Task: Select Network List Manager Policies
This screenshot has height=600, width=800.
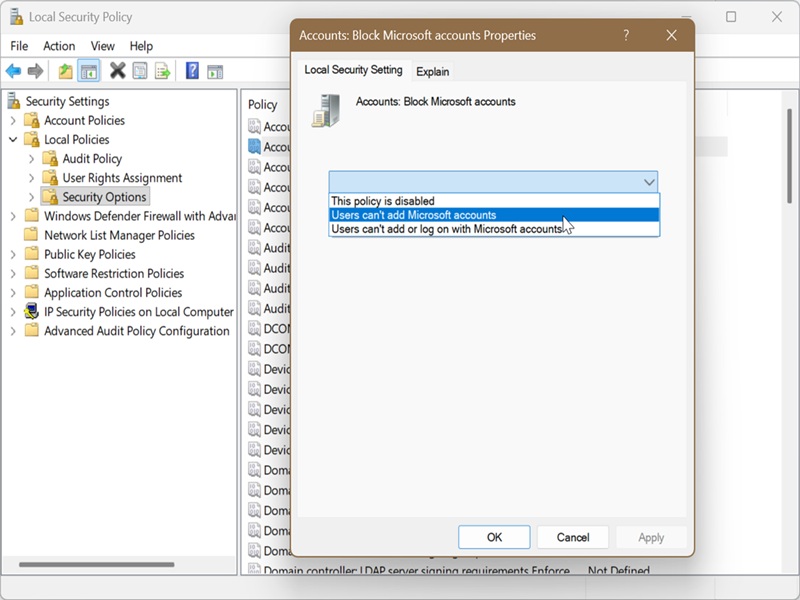Action: point(119,235)
